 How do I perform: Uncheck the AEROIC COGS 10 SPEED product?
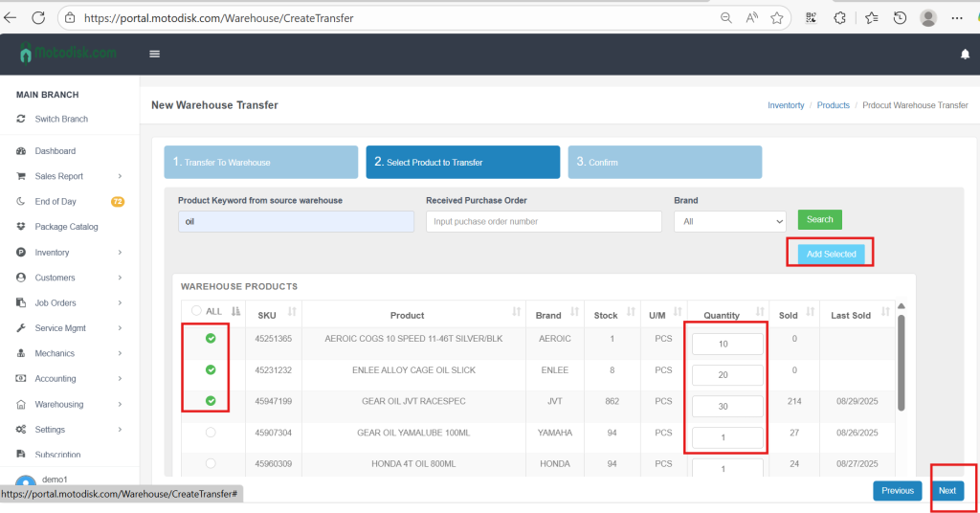[x=211, y=338]
